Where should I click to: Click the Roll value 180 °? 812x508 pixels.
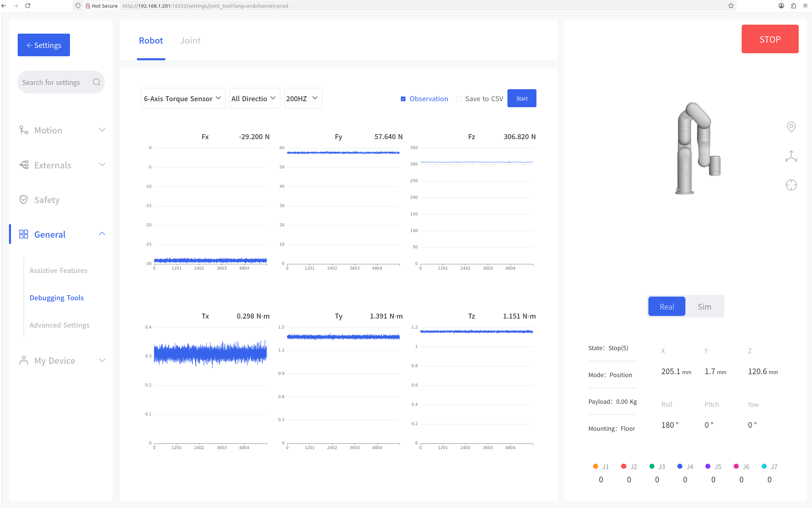(669, 425)
